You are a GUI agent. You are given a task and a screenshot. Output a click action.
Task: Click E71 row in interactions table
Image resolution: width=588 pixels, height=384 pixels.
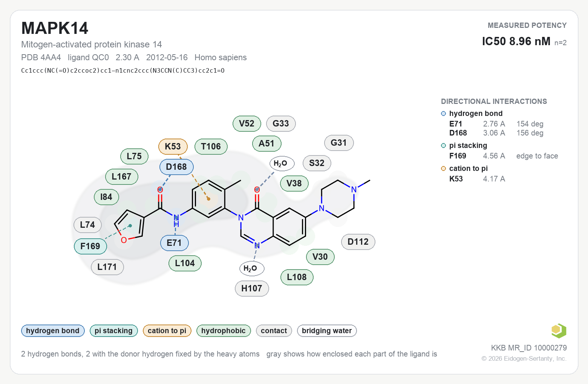point(496,124)
